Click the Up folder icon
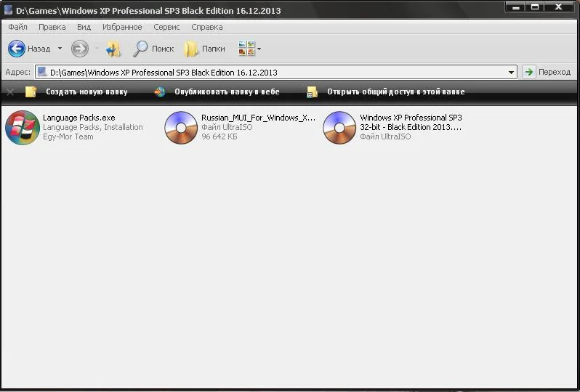This screenshot has width=580, height=392. tap(113, 49)
